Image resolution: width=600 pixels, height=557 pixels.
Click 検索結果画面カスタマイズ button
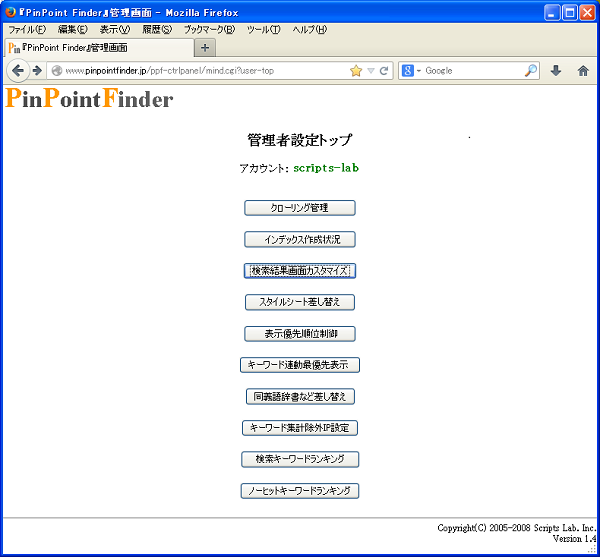300,270
